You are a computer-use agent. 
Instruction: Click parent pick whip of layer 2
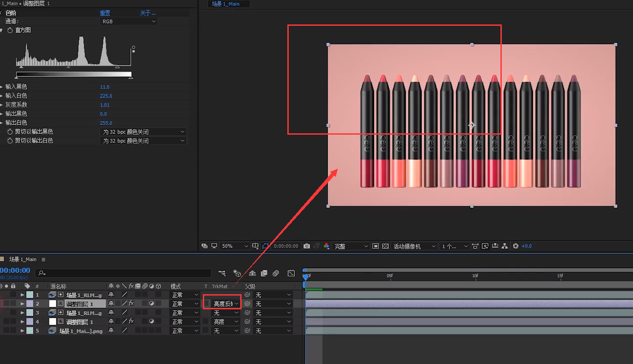tap(247, 304)
